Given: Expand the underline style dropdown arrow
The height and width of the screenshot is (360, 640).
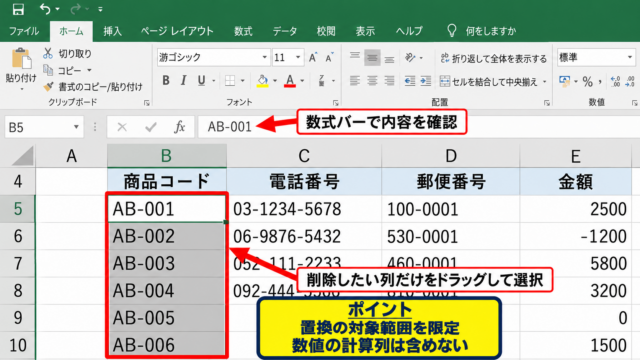Looking at the screenshot, I should click(x=213, y=81).
